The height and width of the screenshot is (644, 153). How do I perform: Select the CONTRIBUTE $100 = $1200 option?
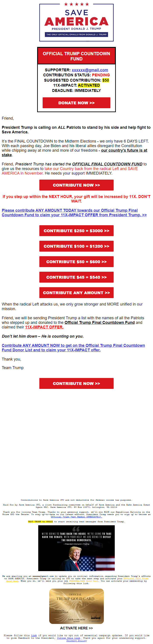click(x=76, y=246)
